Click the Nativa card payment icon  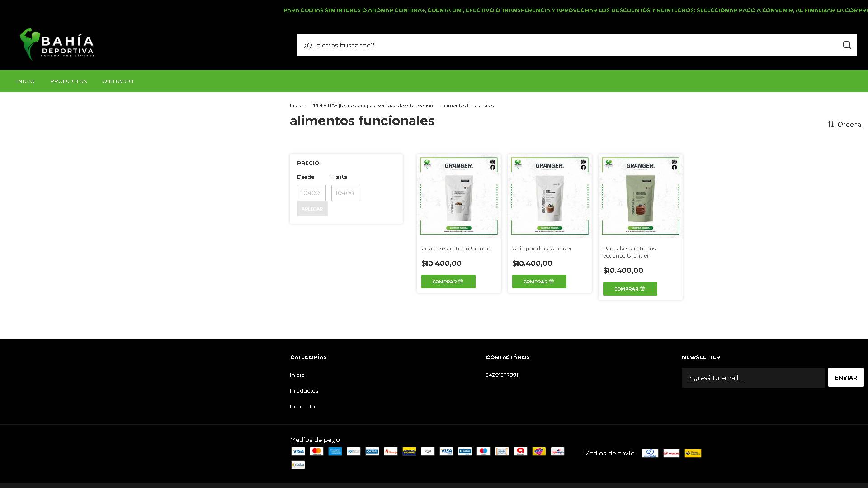pos(298,465)
